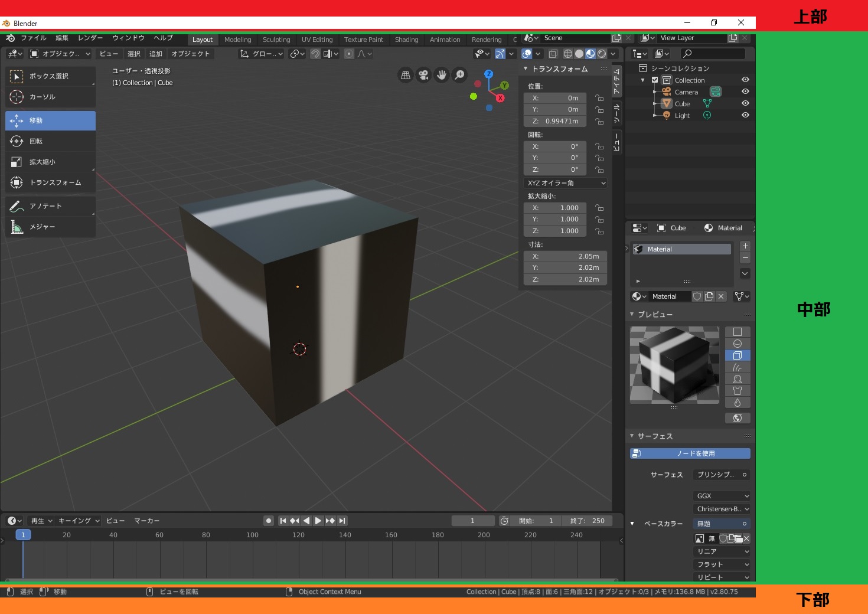The width and height of the screenshot is (868, 614).
Task: Click the zoom magnifier icon in viewport
Action: click(x=459, y=75)
